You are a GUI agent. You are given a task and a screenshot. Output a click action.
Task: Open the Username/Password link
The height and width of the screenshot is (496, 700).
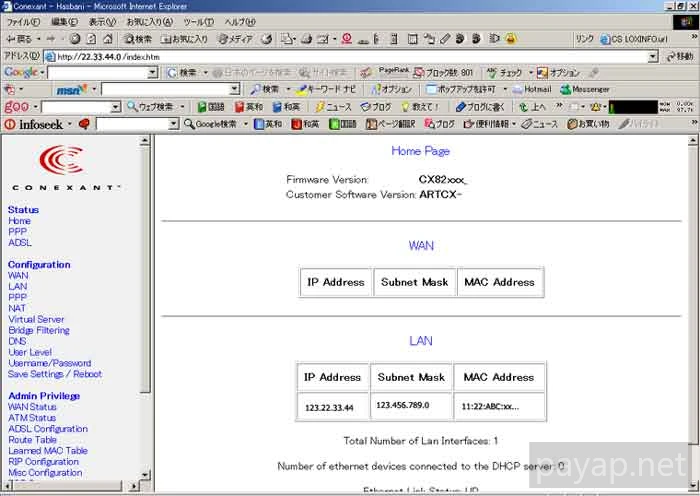pos(50,363)
